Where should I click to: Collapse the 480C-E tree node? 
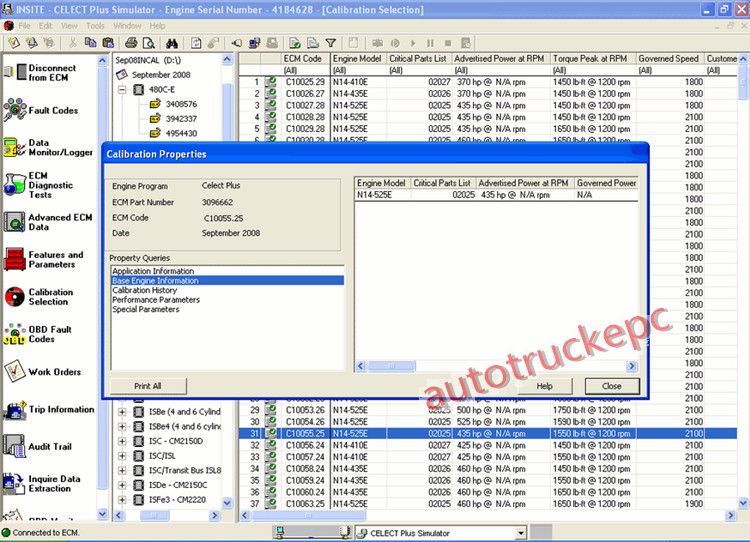coord(122,89)
